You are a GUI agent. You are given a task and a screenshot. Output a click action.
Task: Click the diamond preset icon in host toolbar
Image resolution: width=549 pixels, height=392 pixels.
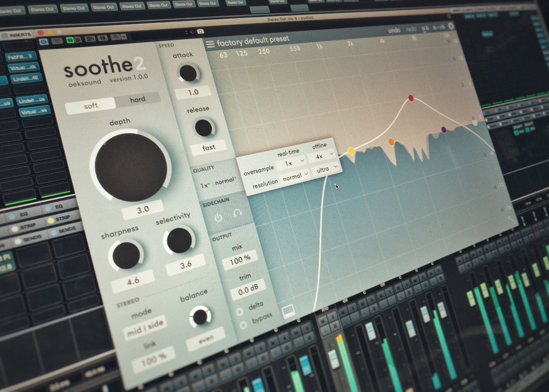pos(192,32)
